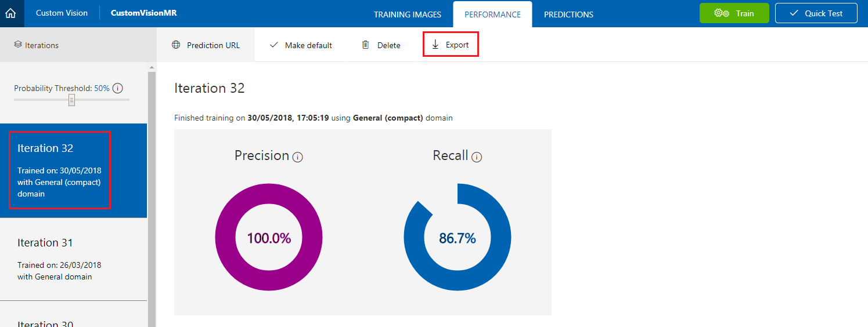Click the Train gears icon
The image size is (868, 327).
coord(722,13)
